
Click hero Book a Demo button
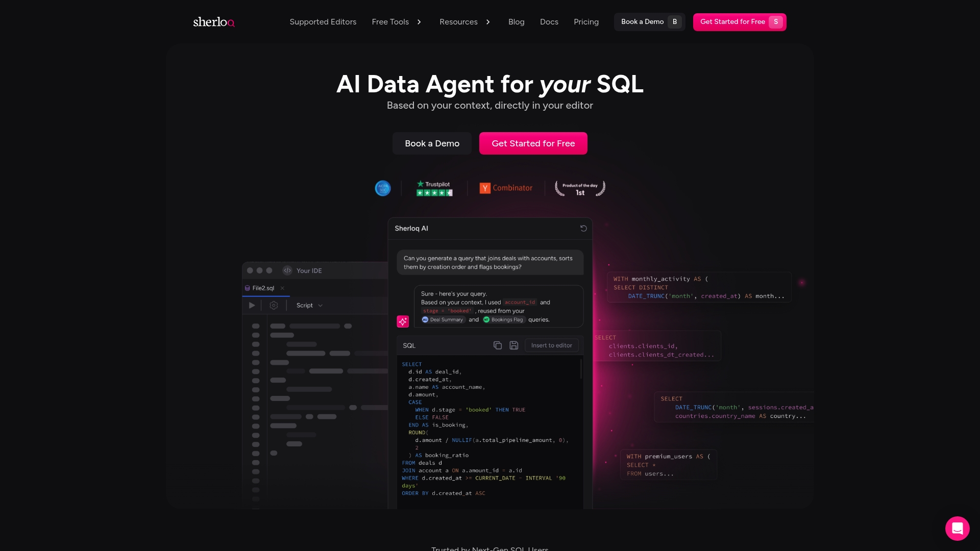tap(432, 143)
